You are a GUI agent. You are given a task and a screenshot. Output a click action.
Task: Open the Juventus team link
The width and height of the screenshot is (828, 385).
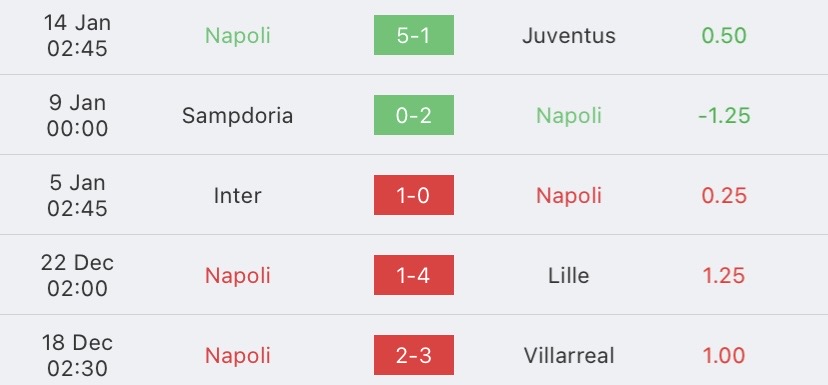point(569,35)
